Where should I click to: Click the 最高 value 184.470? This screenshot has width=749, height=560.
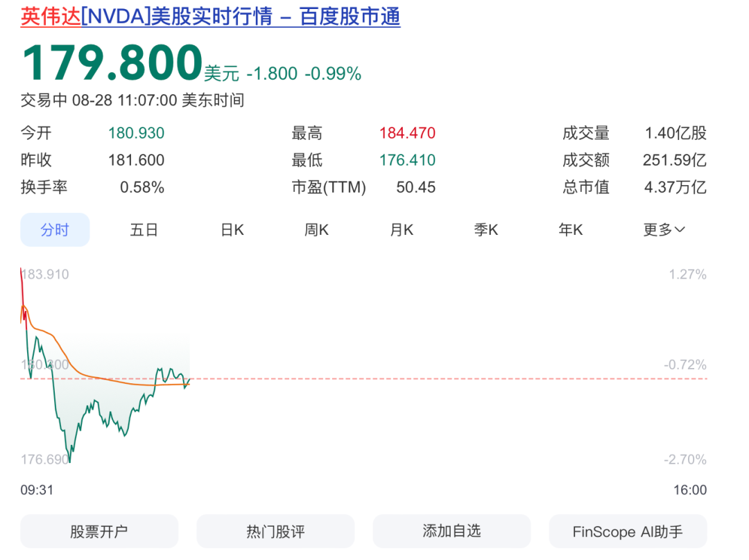407,133
